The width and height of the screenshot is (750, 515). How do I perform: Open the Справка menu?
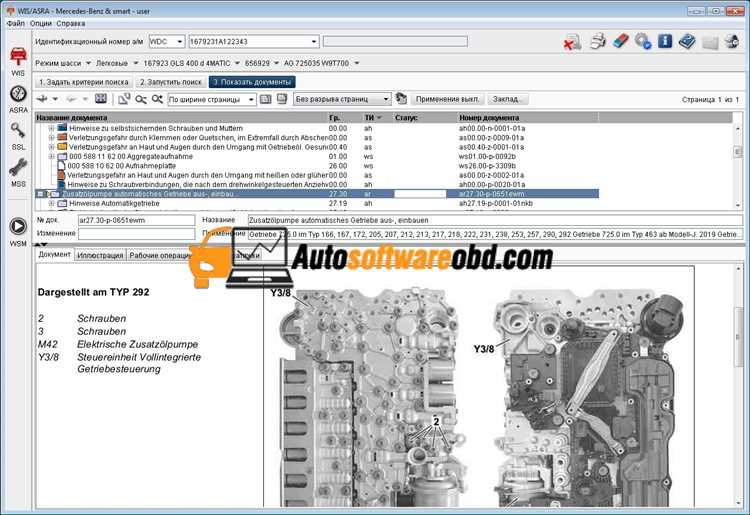[x=71, y=23]
